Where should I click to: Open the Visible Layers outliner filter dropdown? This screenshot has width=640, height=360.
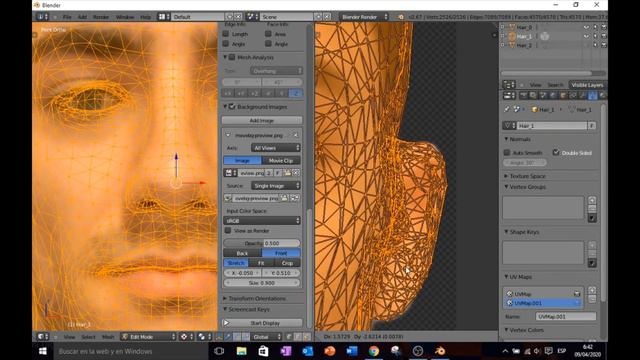coord(587,85)
